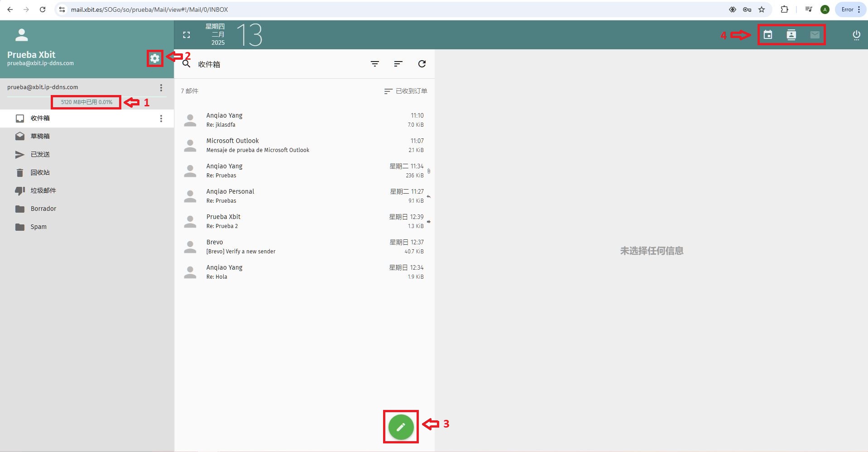This screenshot has width=868, height=452.
Task: Open the Borrador folder
Action: (87, 209)
